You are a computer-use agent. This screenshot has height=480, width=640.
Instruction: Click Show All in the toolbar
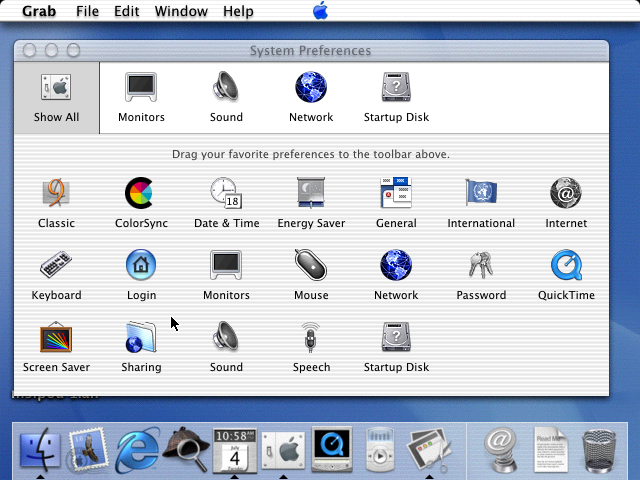(x=56, y=98)
